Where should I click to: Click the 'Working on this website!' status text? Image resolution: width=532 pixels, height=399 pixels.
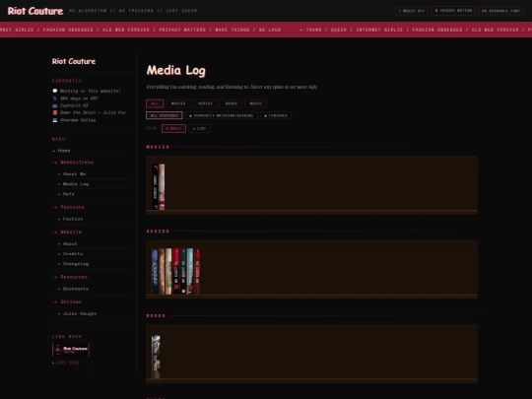[91, 91]
